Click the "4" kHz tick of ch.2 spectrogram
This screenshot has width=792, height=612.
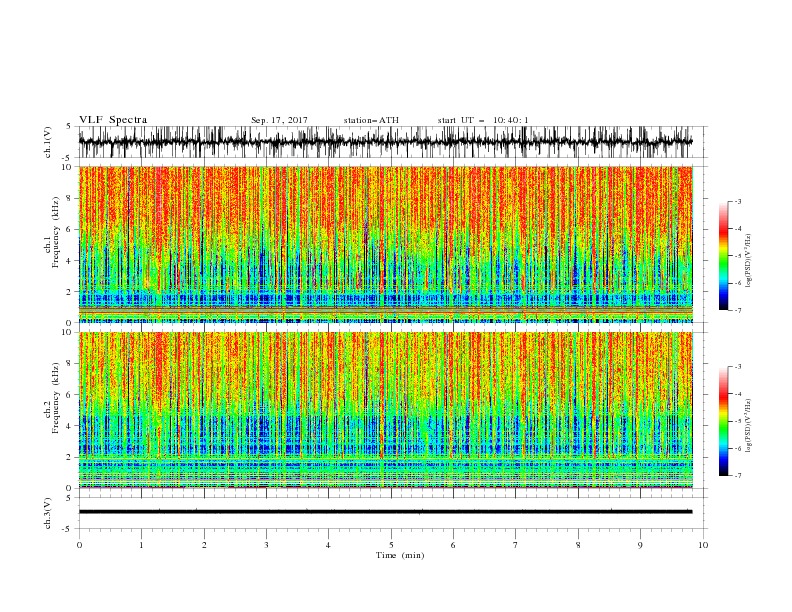pos(70,426)
